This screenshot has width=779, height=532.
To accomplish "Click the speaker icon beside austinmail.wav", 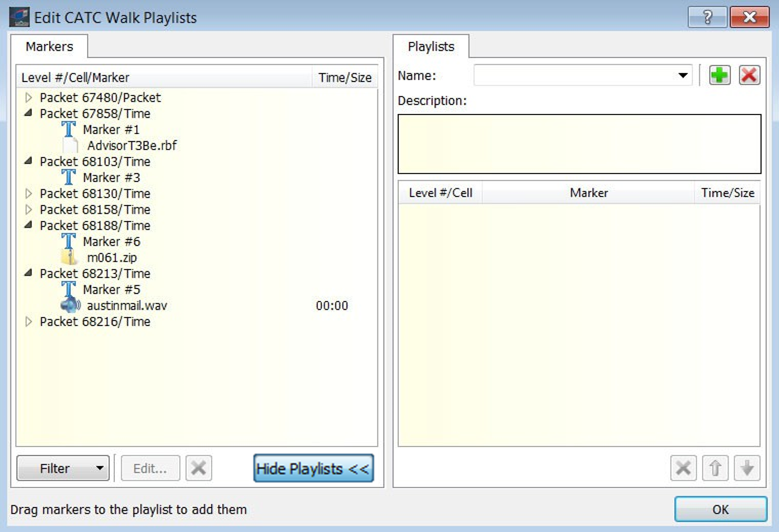I will coord(70,306).
